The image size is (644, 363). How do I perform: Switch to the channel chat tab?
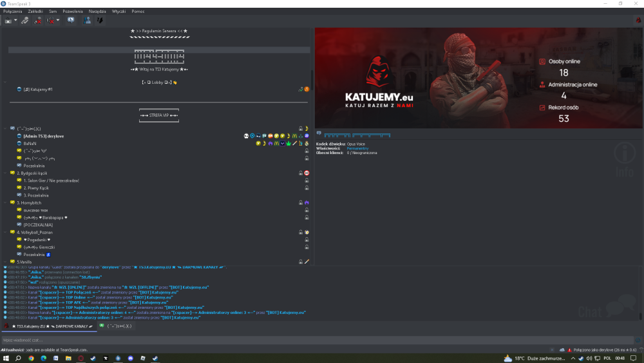(x=116, y=326)
